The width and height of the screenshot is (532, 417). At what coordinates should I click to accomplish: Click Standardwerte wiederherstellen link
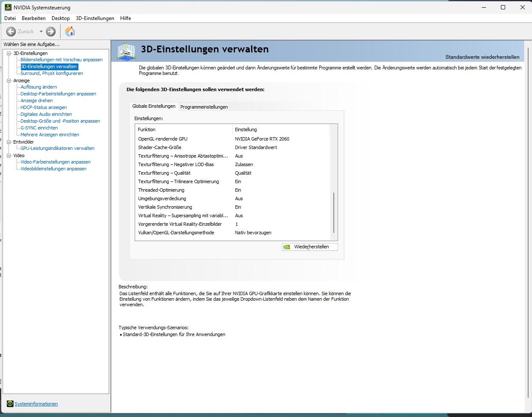(482, 57)
